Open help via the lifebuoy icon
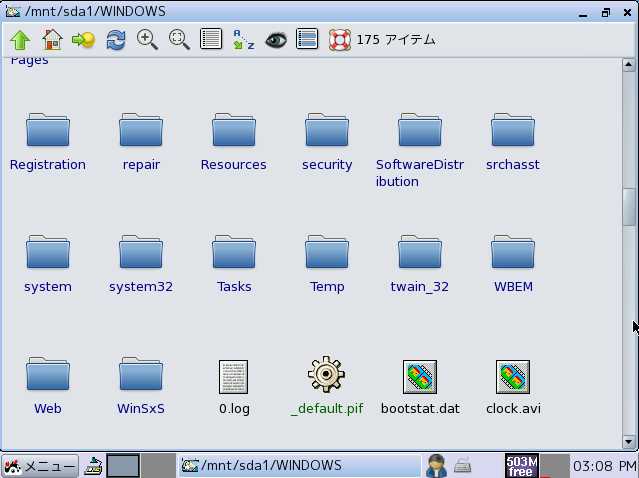This screenshot has height=478, width=639. click(339, 40)
